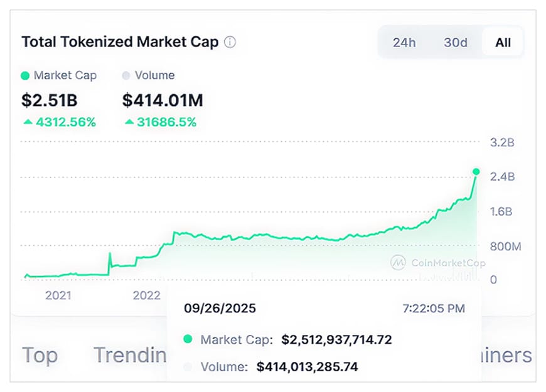The image size is (546, 392).
Task: Switch the chart to the 30d range
Action: pos(456,43)
